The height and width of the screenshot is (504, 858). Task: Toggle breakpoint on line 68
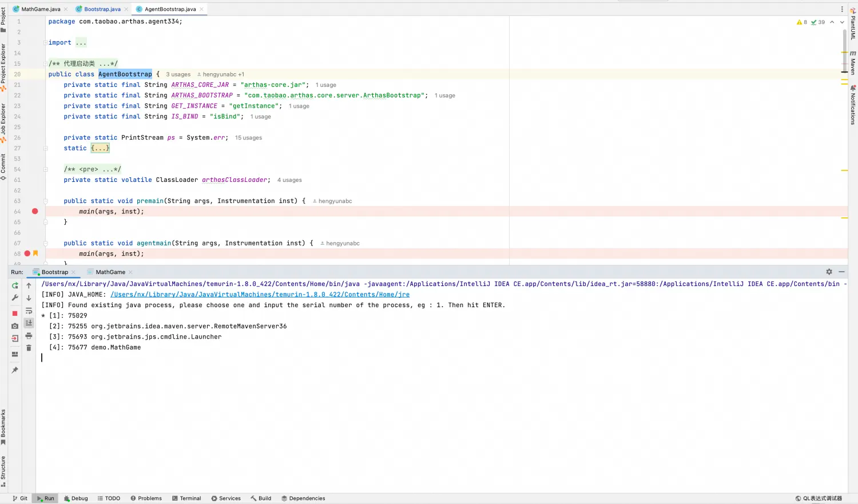click(x=27, y=253)
